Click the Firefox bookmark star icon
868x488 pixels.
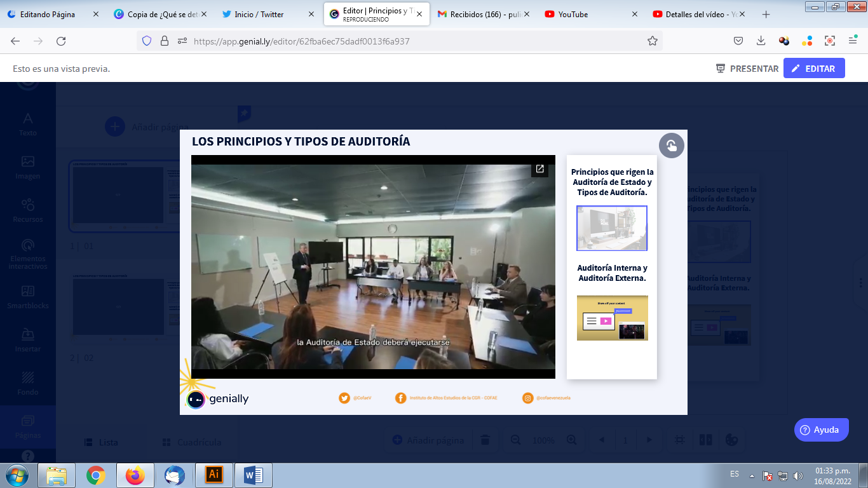[x=652, y=41]
